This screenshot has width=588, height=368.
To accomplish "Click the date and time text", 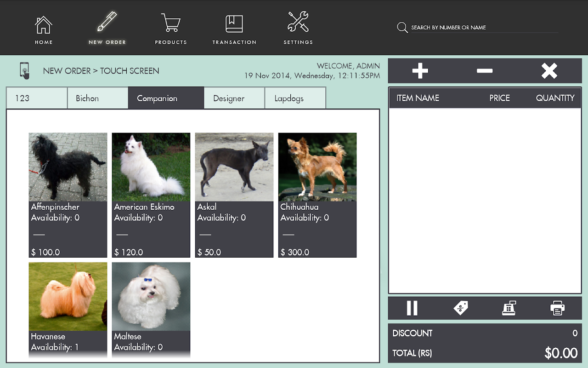I will click(x=312, y=75).
